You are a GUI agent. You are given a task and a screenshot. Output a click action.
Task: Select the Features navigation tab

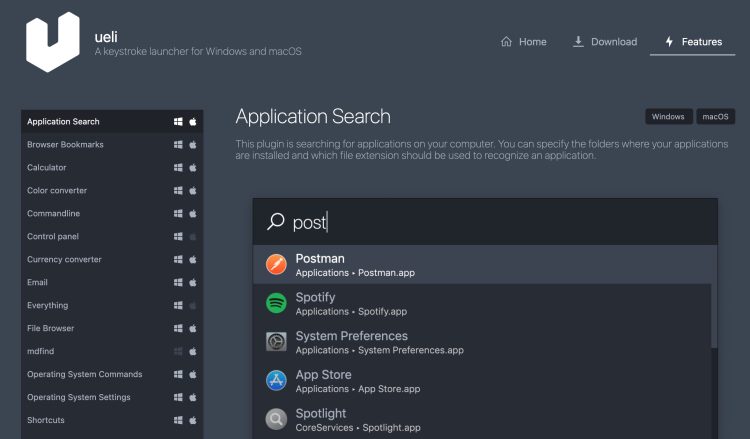(692, 42)
